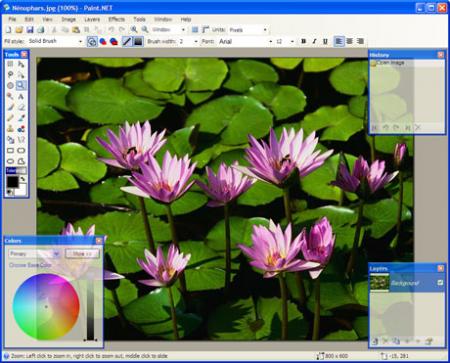Click the Open file folder icon

tap(19, 30)
